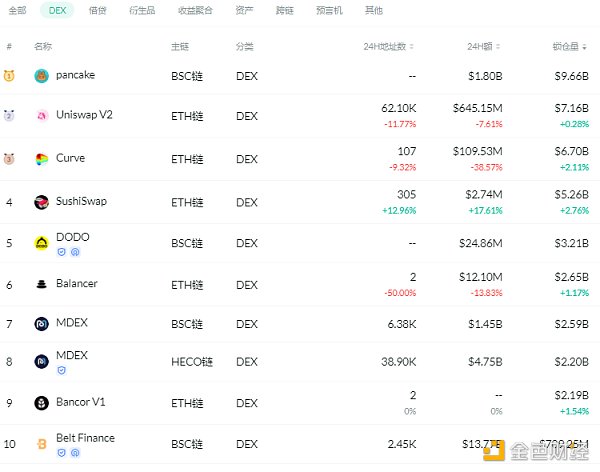The image size is (600, 472).
Task: Click the yellow DODO logo icon
Action: coord(41,243)
